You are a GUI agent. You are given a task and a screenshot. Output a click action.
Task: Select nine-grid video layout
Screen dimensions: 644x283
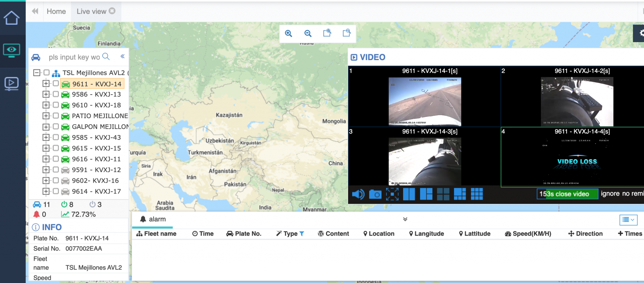click(x=477, y=194)
